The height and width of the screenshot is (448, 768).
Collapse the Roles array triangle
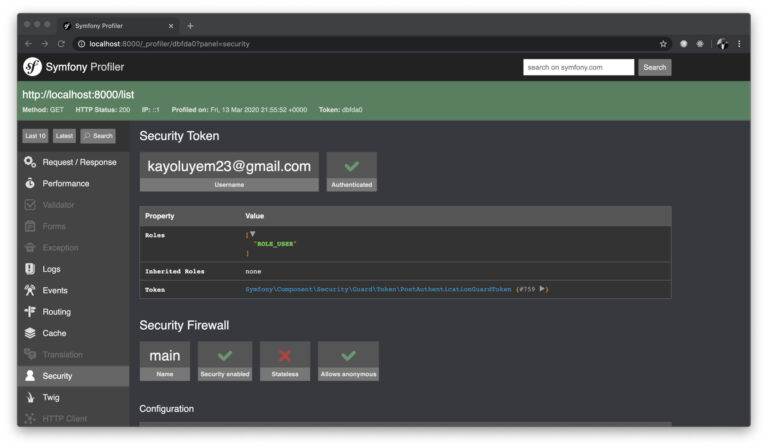pyautogui.click(x=253, y=234)
